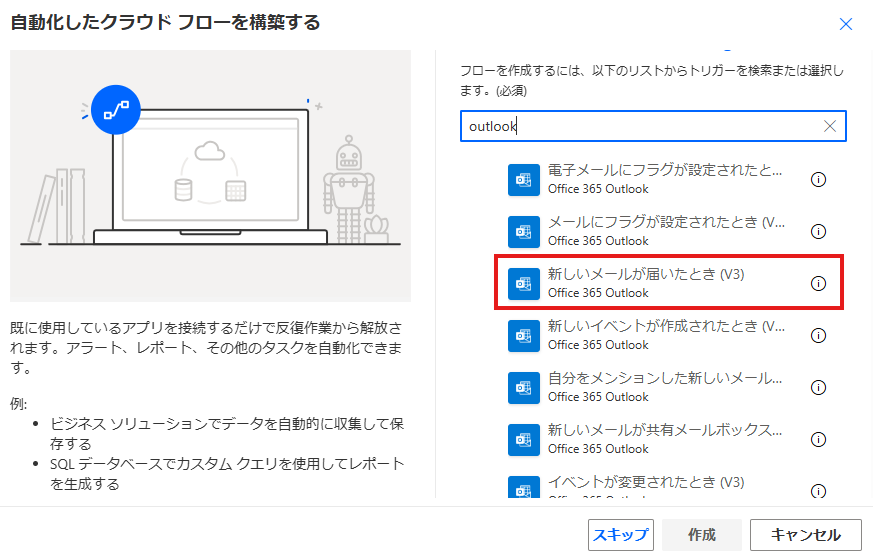Clear the outlook search text
Screen dimensions: 873x556
click(830, 126)
